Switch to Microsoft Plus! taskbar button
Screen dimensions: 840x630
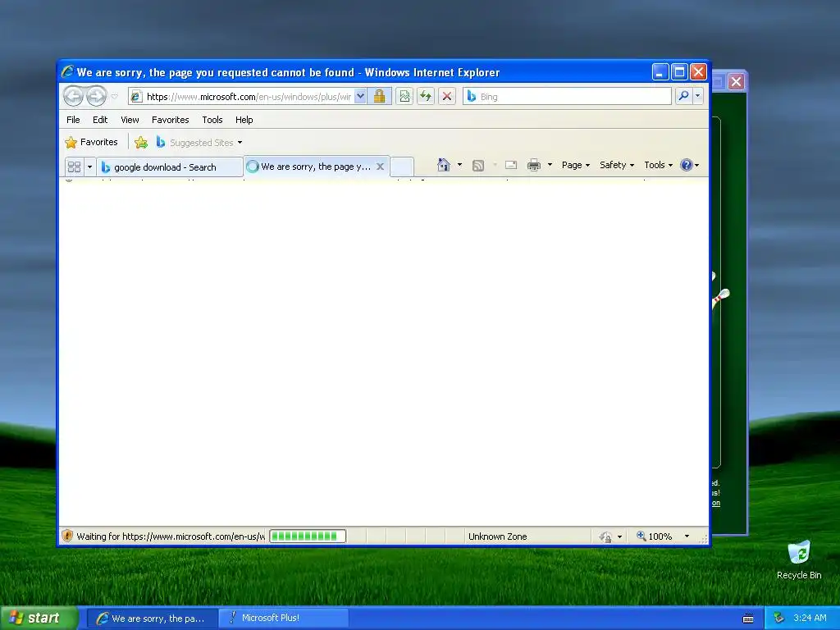click(x=284, y=618)
